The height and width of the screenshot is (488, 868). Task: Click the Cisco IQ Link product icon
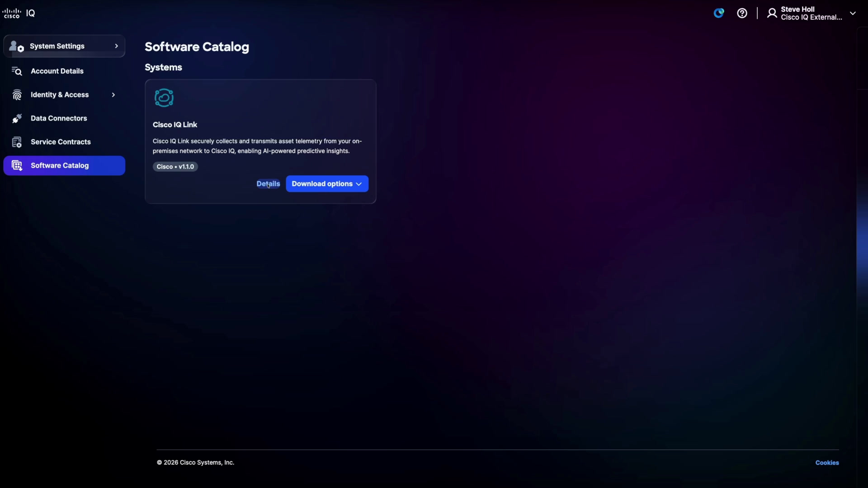(x=164, y=98)
